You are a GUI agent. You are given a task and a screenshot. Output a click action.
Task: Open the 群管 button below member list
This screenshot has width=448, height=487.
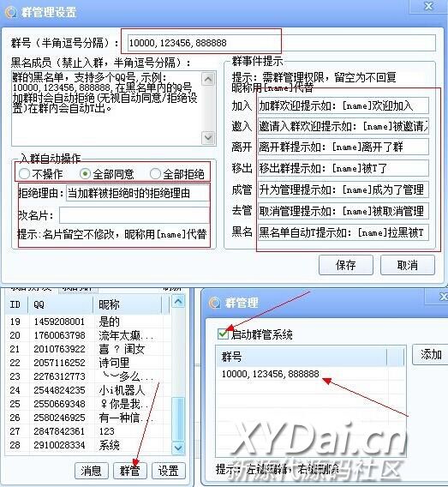(129, 471)
